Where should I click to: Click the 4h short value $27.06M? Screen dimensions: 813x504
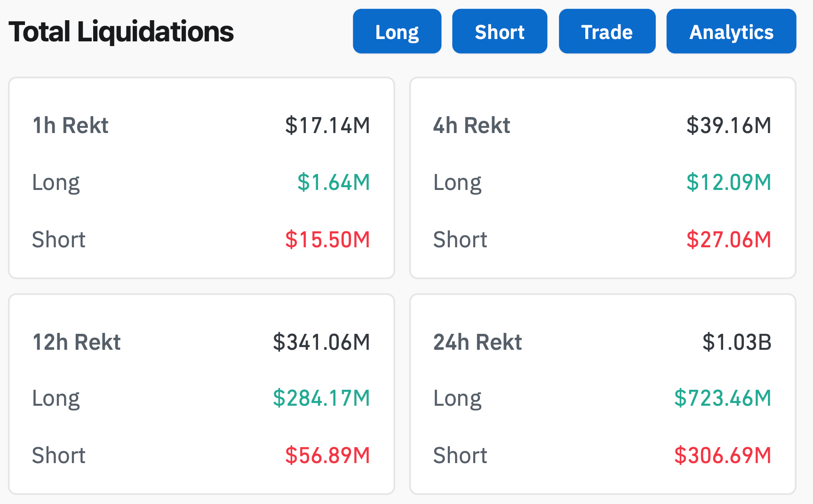729,240
